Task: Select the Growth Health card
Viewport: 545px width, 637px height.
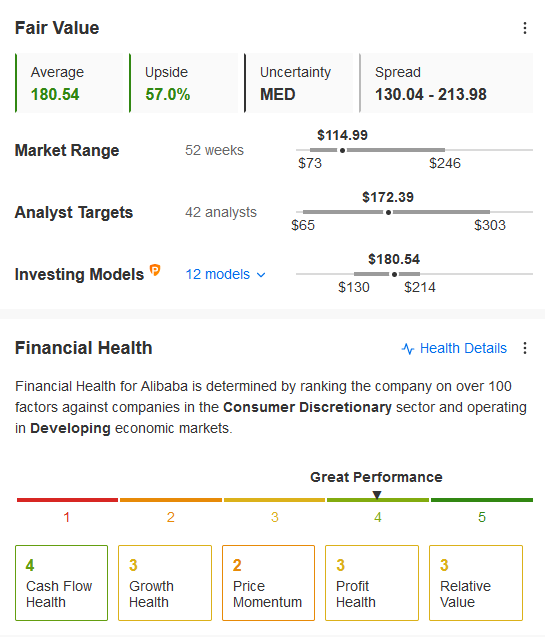Action: point(165,583)
